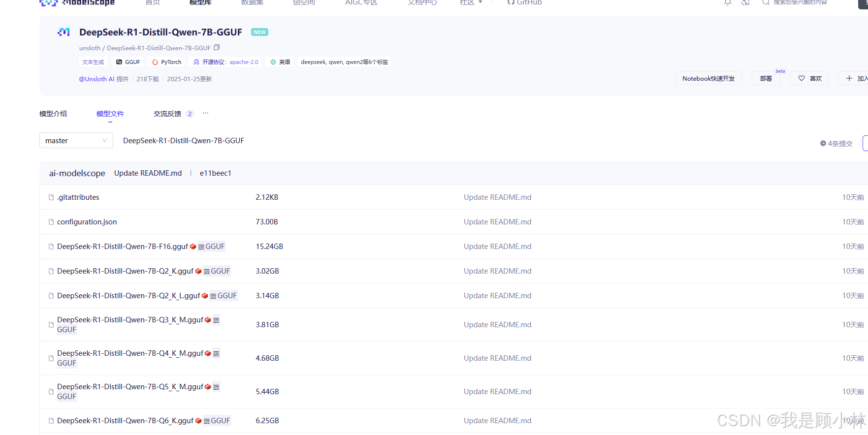Click the file icon of .gitattributes
This screenshot has height=435, width=868.
click(51, 197)
